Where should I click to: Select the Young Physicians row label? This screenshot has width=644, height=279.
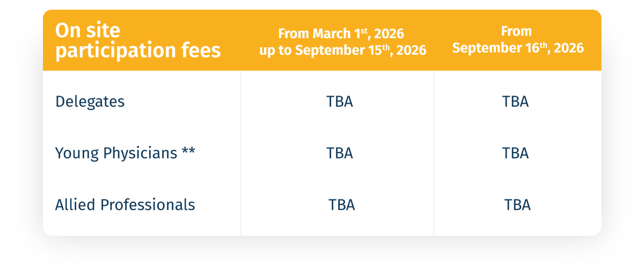pos(116,153)
